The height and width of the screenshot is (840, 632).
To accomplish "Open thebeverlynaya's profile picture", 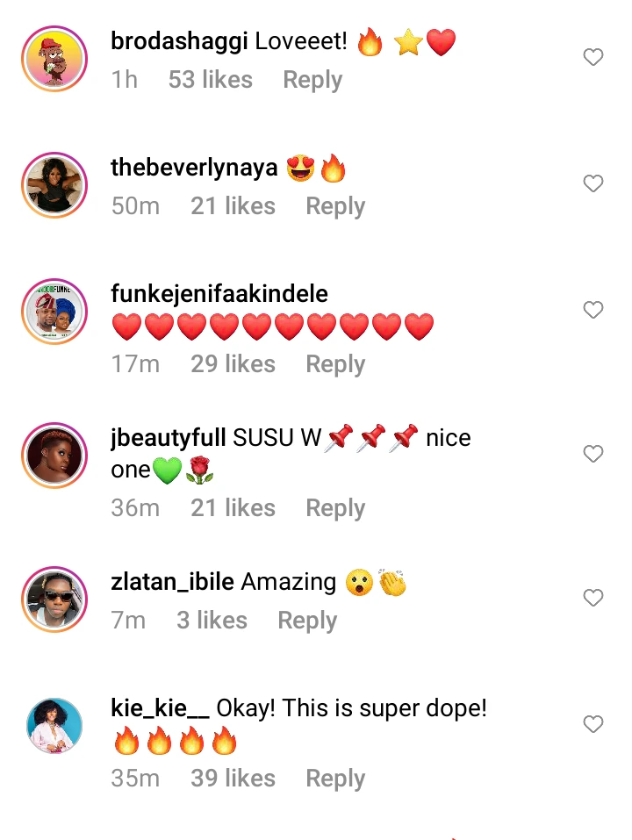I will coord(54,185).
